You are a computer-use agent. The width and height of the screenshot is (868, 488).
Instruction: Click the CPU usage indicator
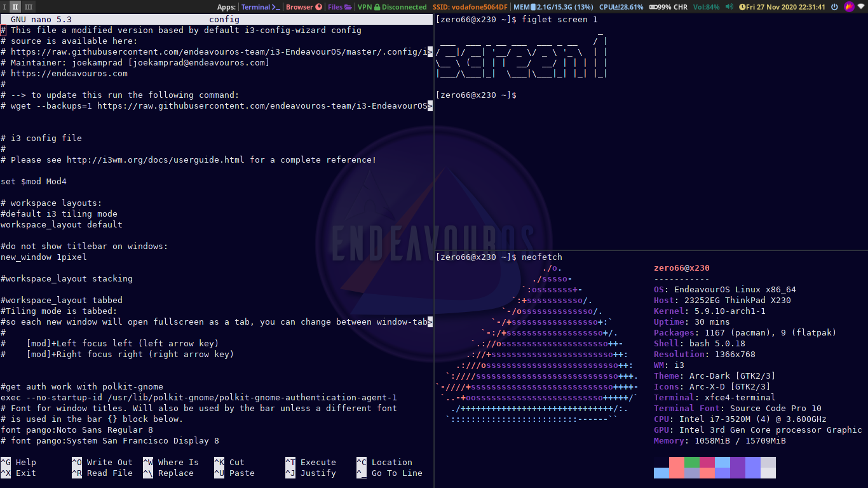click(x=621, y=7)
